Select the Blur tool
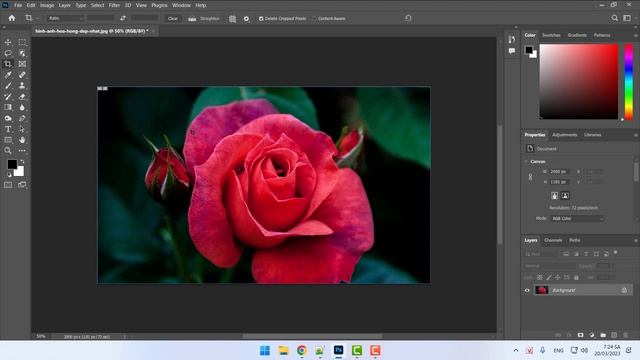Image resolution: width=640 pixels, height=360 pixels. pyautogui.click(x=22, y=107)
